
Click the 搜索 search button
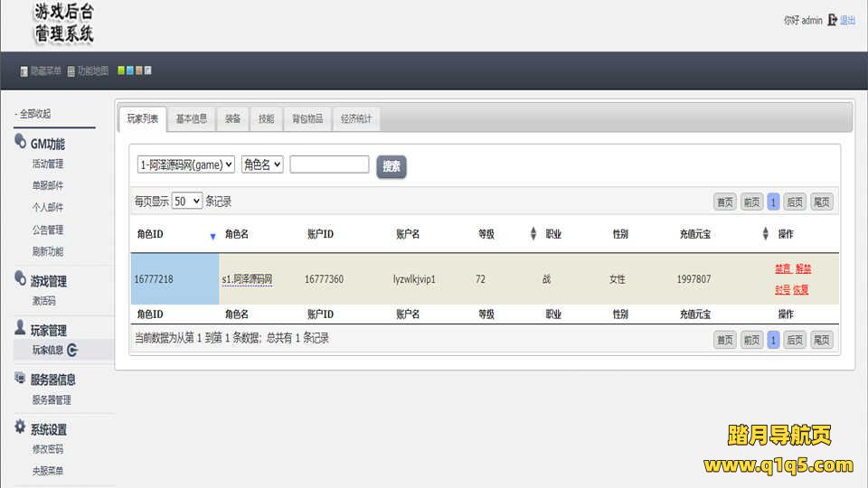tap(392, 166)
